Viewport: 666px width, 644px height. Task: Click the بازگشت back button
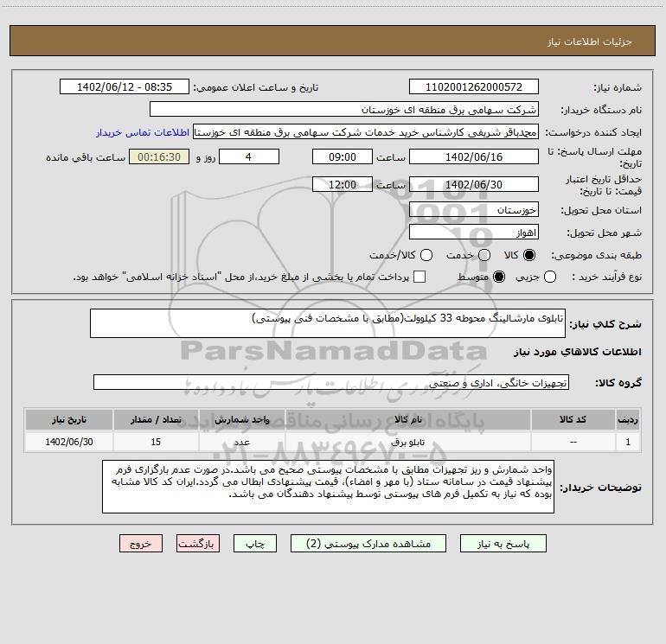198,544
